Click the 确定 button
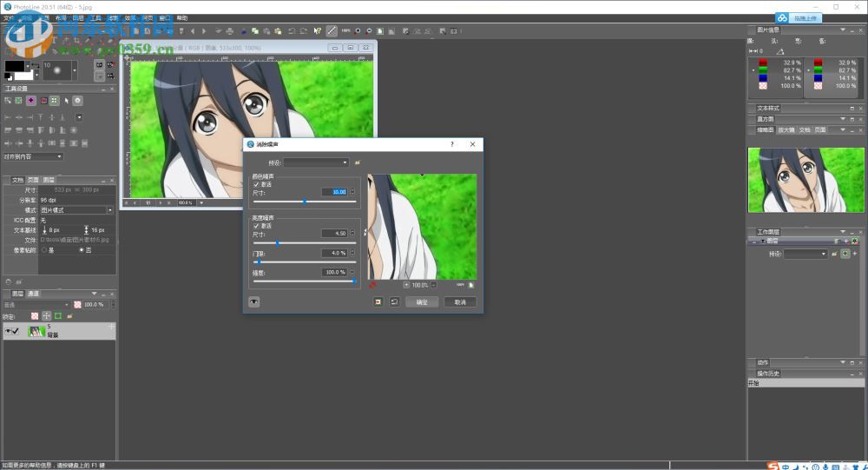 (422, 301)
